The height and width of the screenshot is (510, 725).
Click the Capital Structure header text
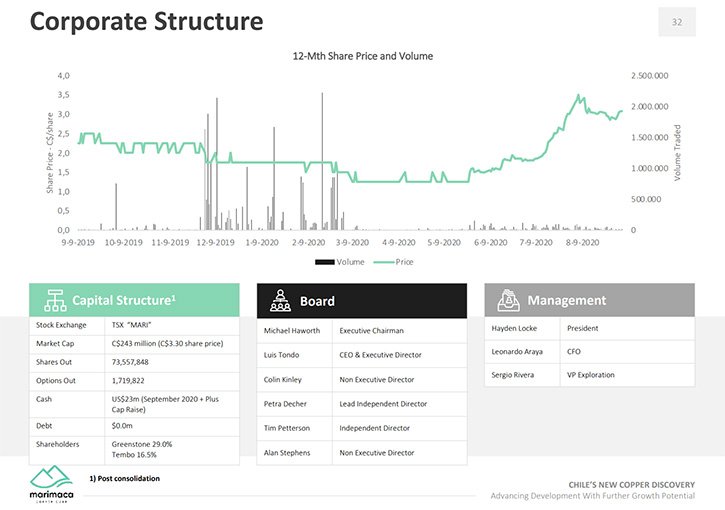[124, 300]
